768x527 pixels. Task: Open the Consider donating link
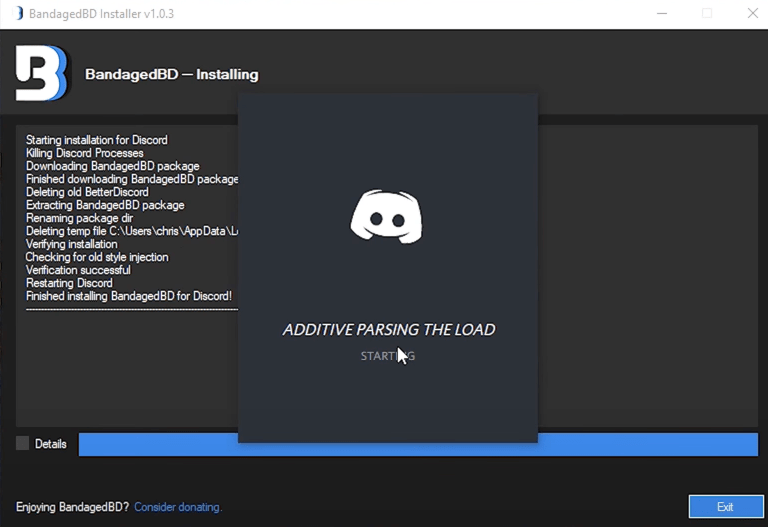178,507
